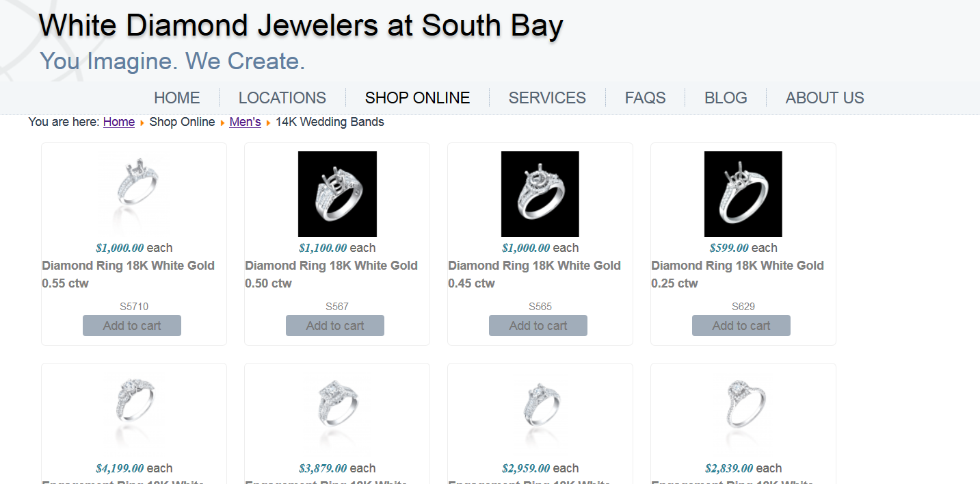Add ring S567 to cart
The height and width of the screenshot is (484, 980).
(x=335, y=326)
